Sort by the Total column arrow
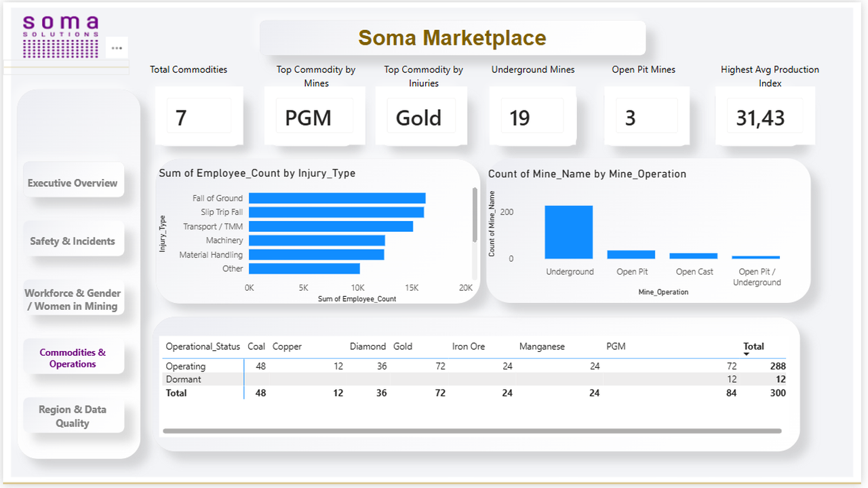868x488 pixels. [x=747, y=354]
